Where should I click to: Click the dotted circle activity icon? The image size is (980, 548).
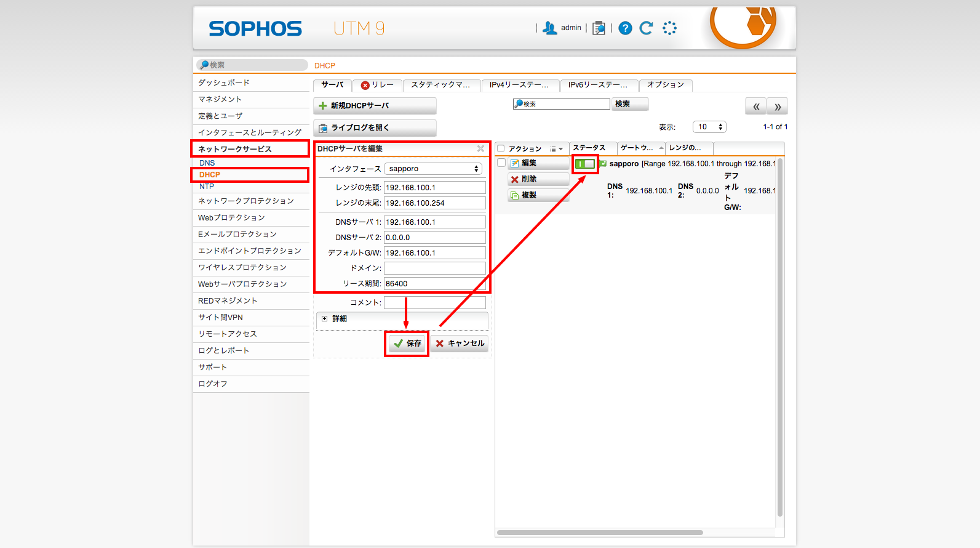669,28
